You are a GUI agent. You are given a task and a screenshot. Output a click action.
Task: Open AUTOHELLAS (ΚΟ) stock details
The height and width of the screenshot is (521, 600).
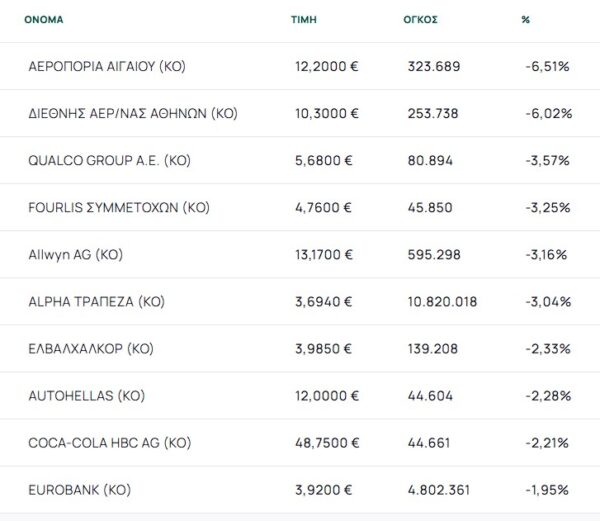pos(88,396)
